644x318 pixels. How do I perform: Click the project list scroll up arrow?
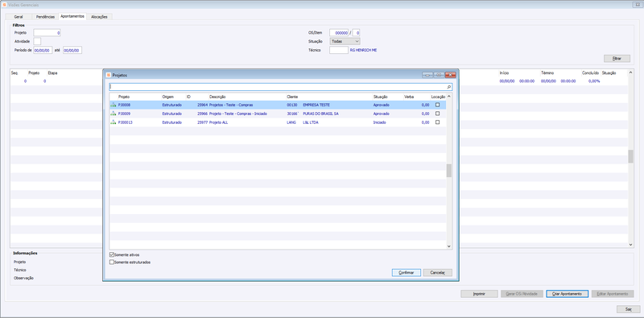[x=449, y=97]
